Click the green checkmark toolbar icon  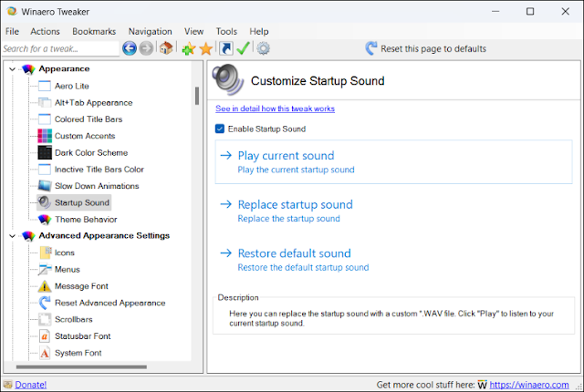point(243,48)
